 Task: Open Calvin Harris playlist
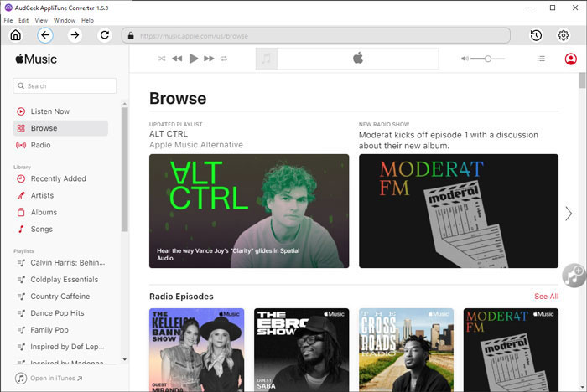tap(62, 262)
